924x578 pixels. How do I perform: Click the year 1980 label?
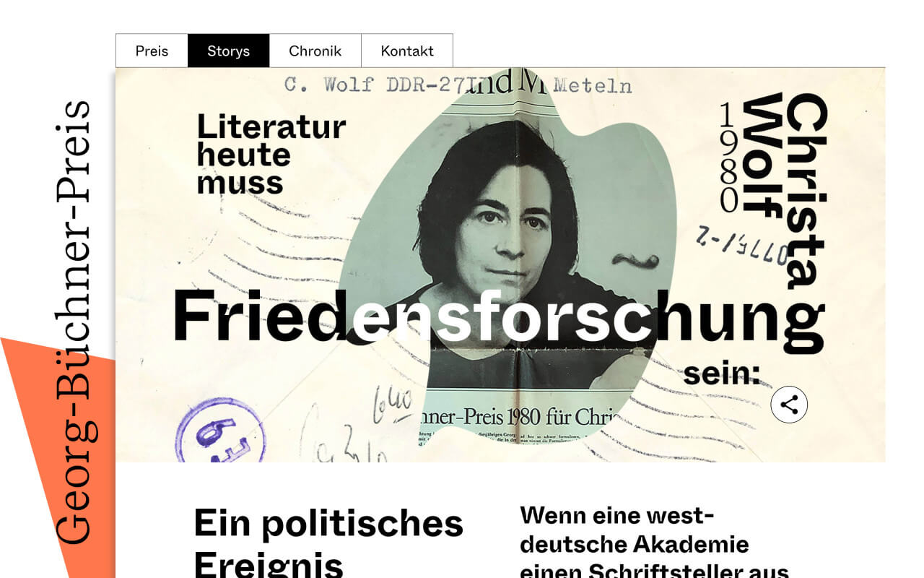pyautogui.click(x=730, y=158)
